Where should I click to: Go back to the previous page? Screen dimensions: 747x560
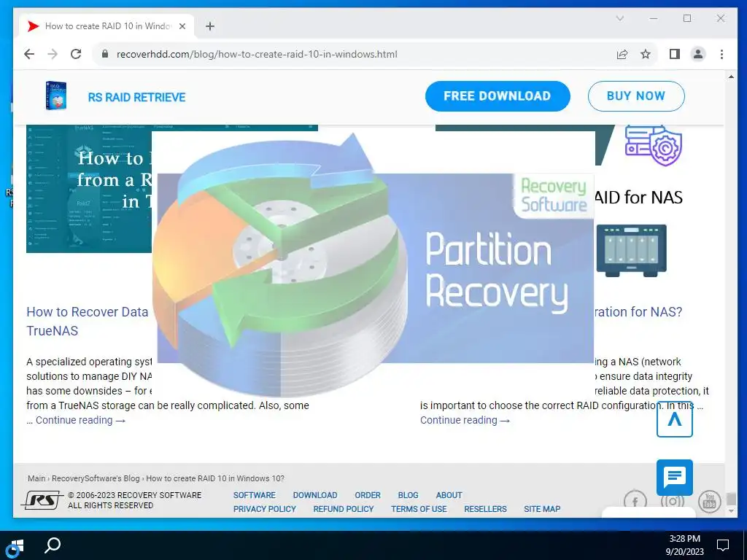pos(29,54)
